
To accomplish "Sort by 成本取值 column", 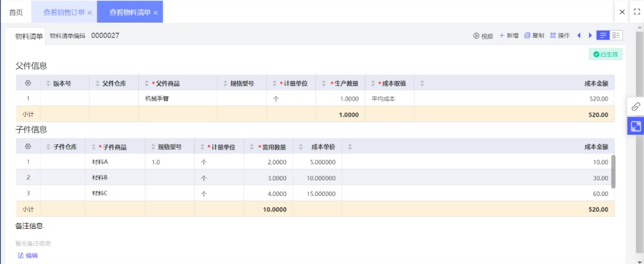I will (373, 83).
